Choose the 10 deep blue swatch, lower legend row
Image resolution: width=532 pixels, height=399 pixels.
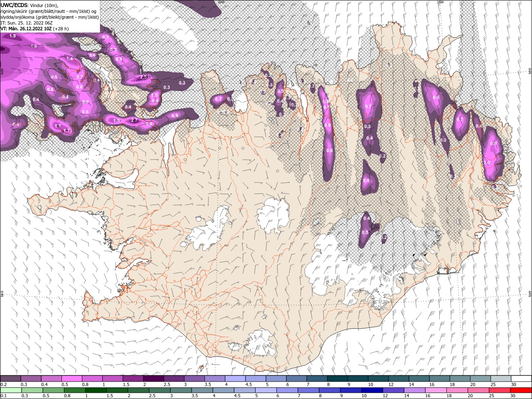click(372, 390)
